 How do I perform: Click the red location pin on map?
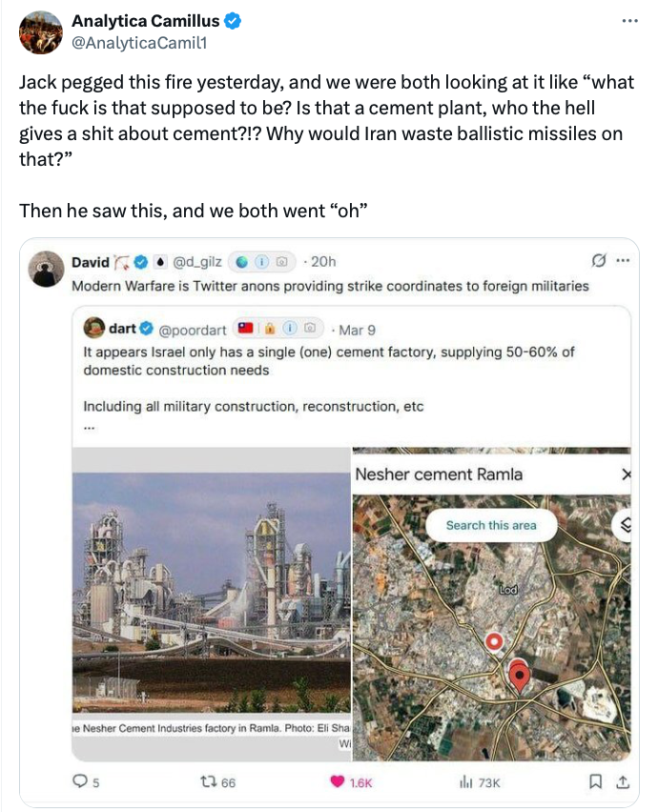[520, 678]
